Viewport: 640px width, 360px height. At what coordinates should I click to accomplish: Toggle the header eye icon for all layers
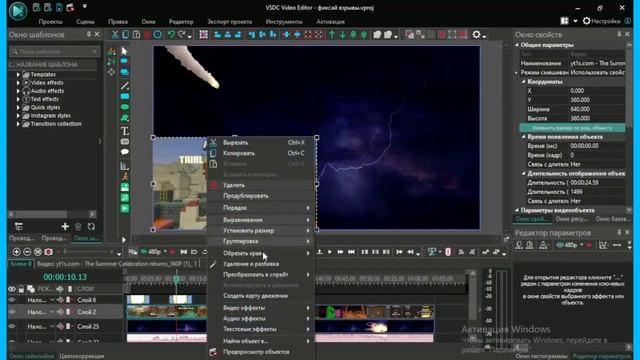point(12,289)
